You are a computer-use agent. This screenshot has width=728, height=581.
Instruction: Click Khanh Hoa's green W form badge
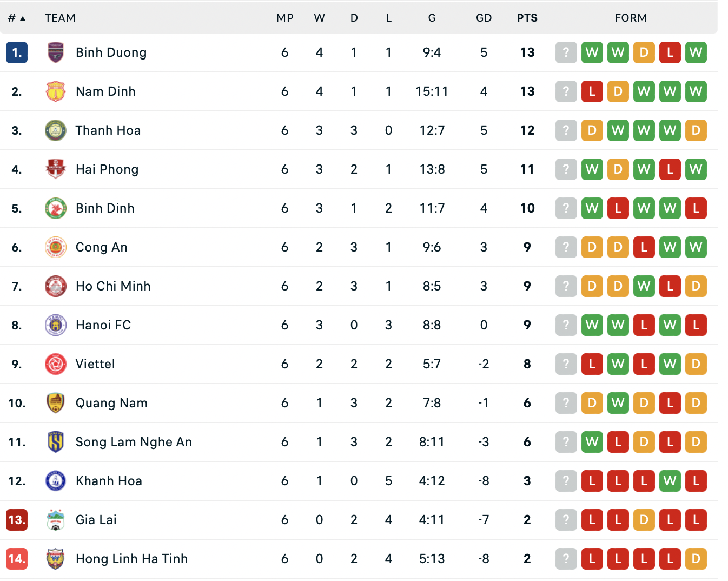click(670, 481)
